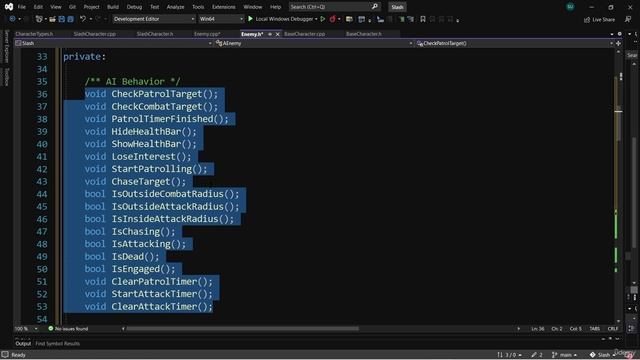Click the vertical editor scrollbar track

coord(618,188)
